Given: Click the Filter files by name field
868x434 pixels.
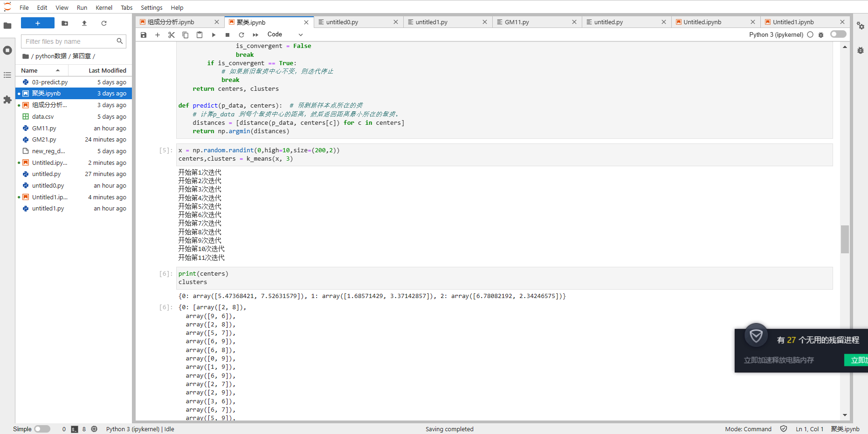Looking at the screenshot, I should pos(74,41).
